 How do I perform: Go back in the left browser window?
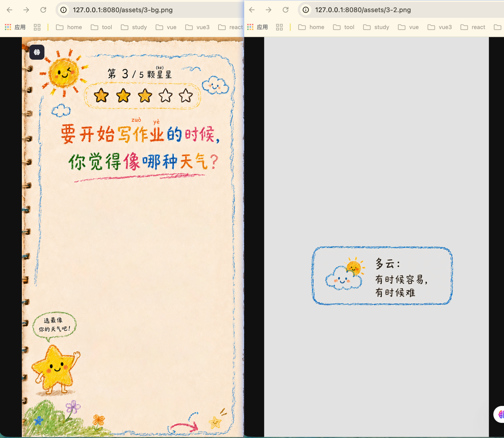tap(10, 10)
